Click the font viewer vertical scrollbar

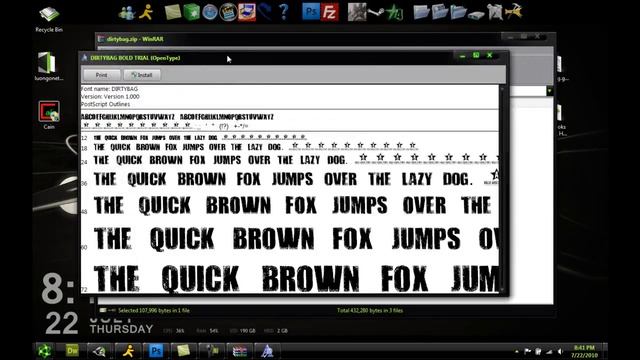(x=502, y=189)
